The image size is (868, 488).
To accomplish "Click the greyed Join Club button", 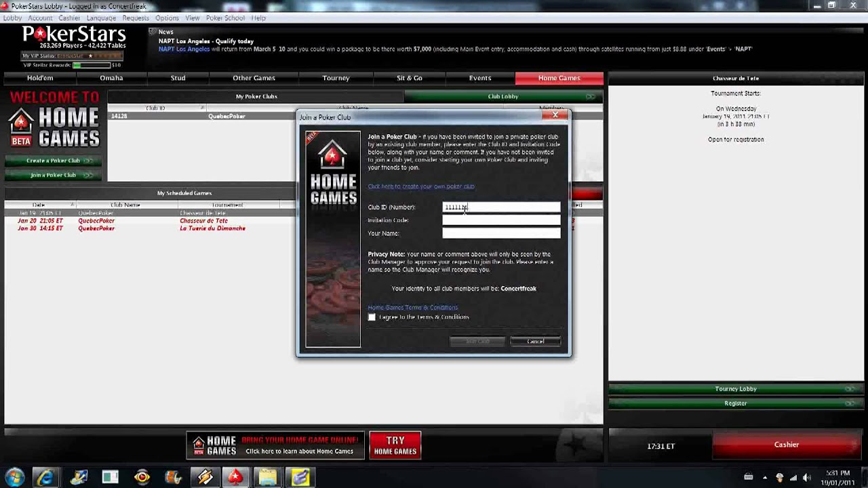I will click(477, 341).
